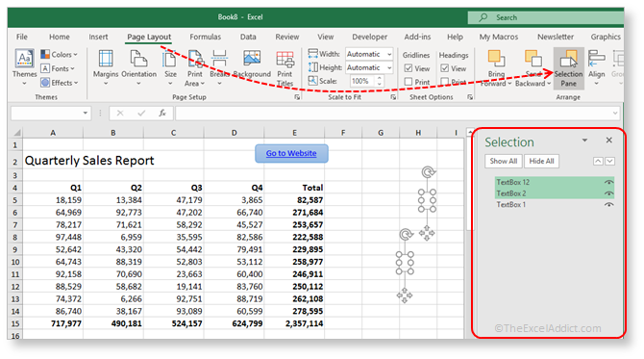Switch to the Developer tab
The width and height of the screenshot is (644, 359).
click(x=370, y=37)
